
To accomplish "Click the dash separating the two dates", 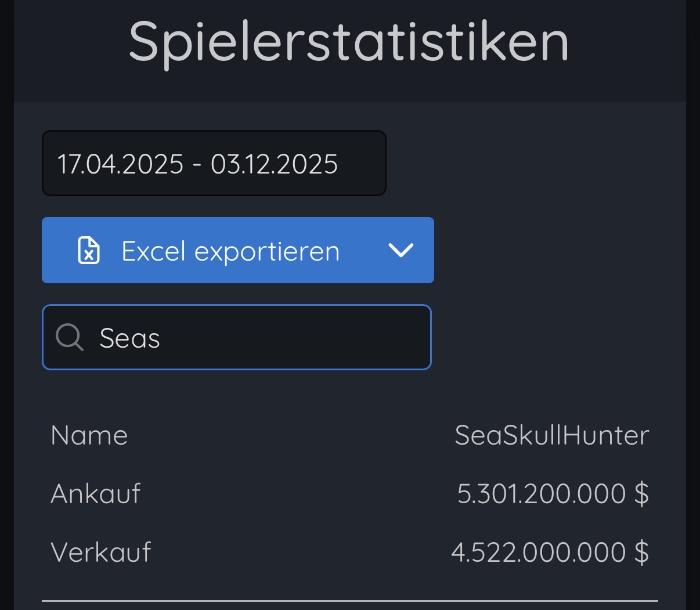I will point(197,165).
